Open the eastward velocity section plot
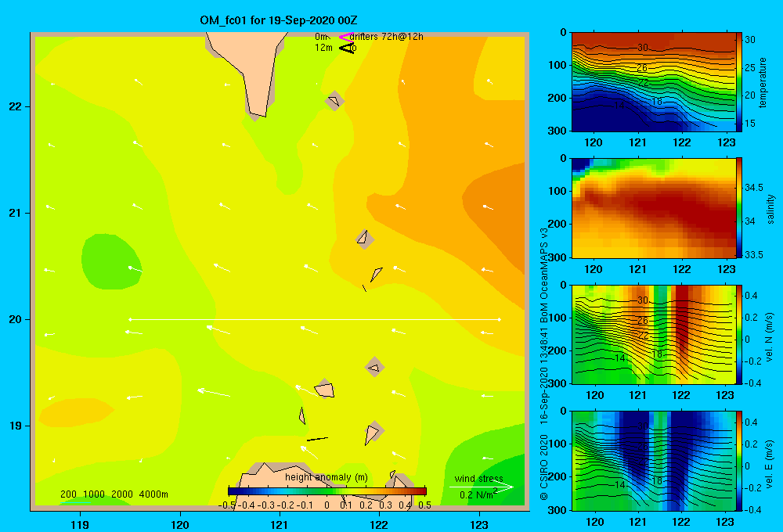This screenshot has width=783, height=532. click(654, 461)
